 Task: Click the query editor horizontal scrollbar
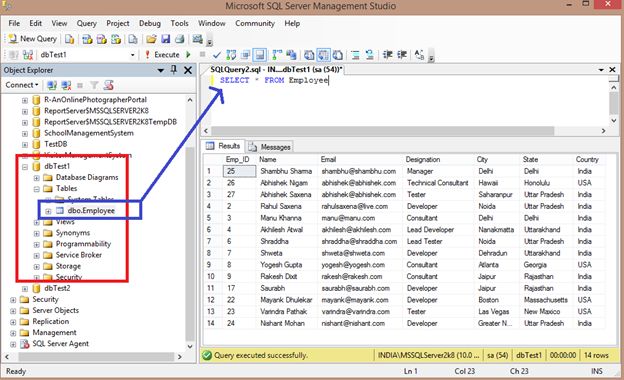pyautogui.click(x=382, y=131)
